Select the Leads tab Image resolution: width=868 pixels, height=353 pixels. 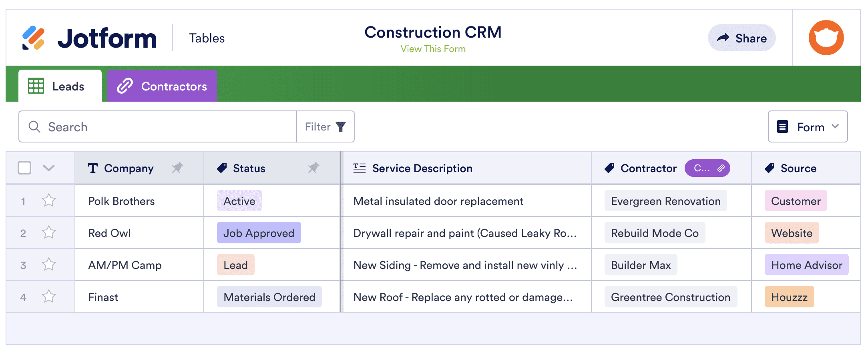tap(60, 86)
